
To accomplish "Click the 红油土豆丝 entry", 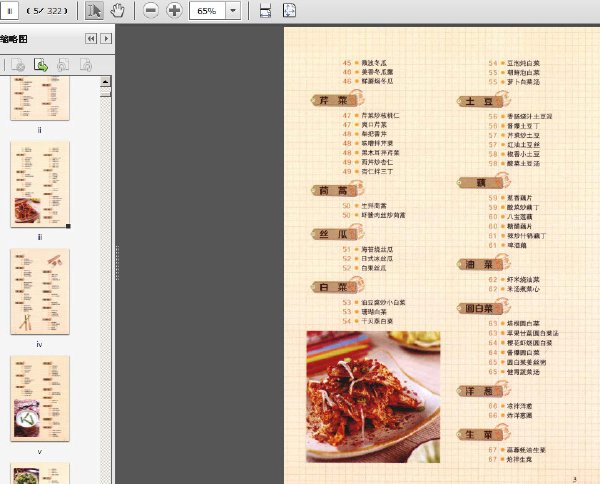I will 523,145.
